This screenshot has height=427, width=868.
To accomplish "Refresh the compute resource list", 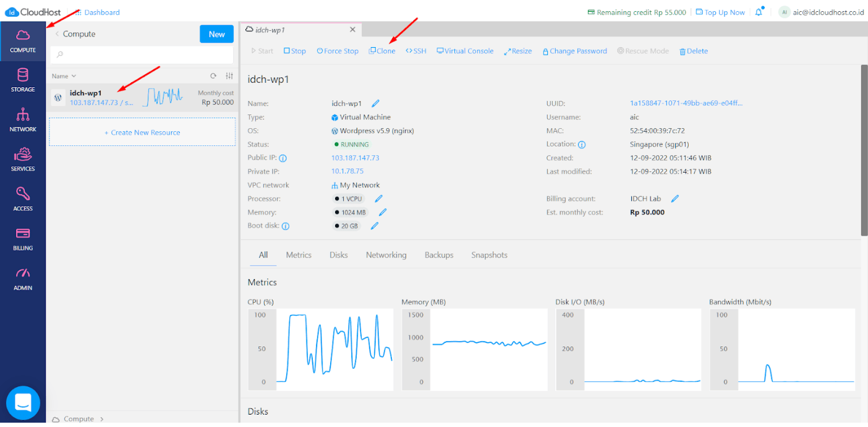I will [213, 76].
